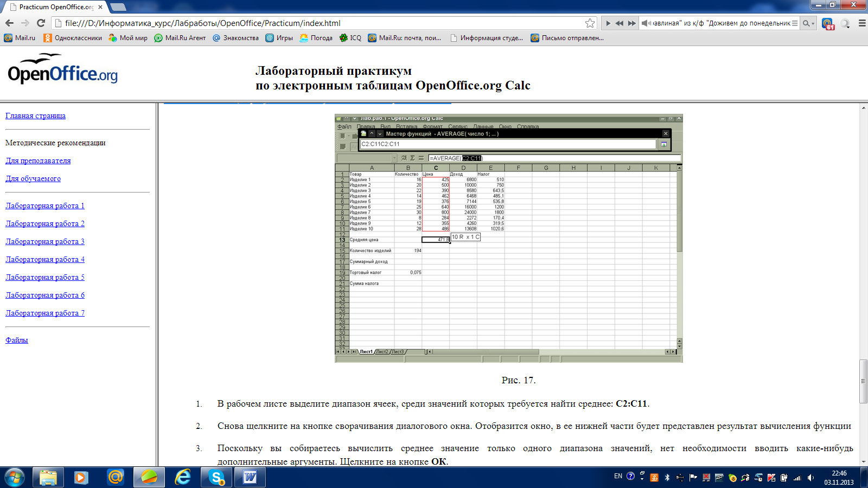Open the Для обучаемого link

click(x=33, y=178)
